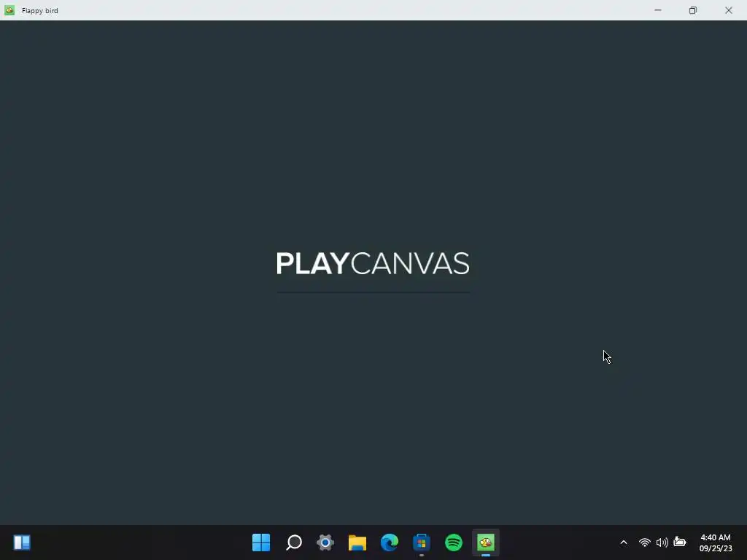Select Flappy bird taskbar icon
Viewport: 747px width, 560px height.
485,542
